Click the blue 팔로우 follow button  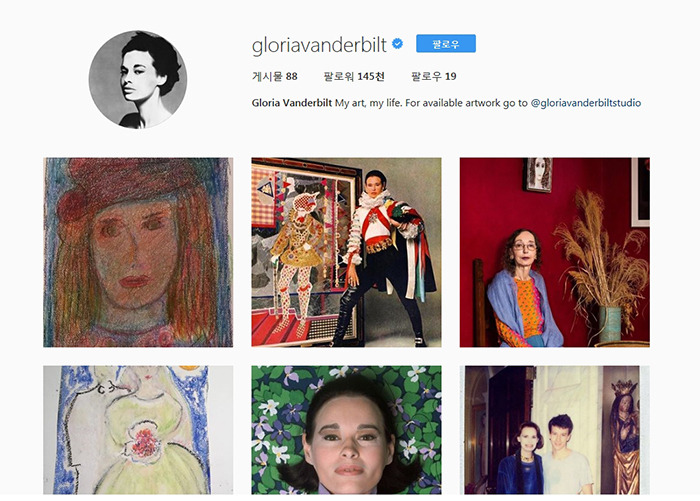coord(446,44)
